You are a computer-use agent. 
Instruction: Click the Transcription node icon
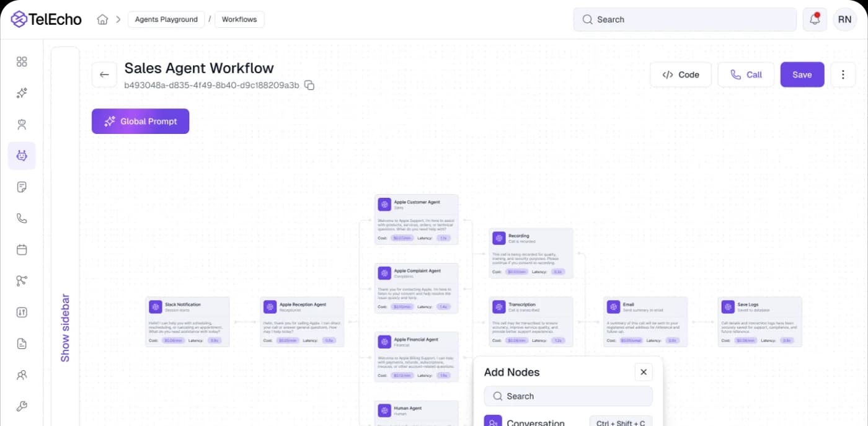click(499, 306)
